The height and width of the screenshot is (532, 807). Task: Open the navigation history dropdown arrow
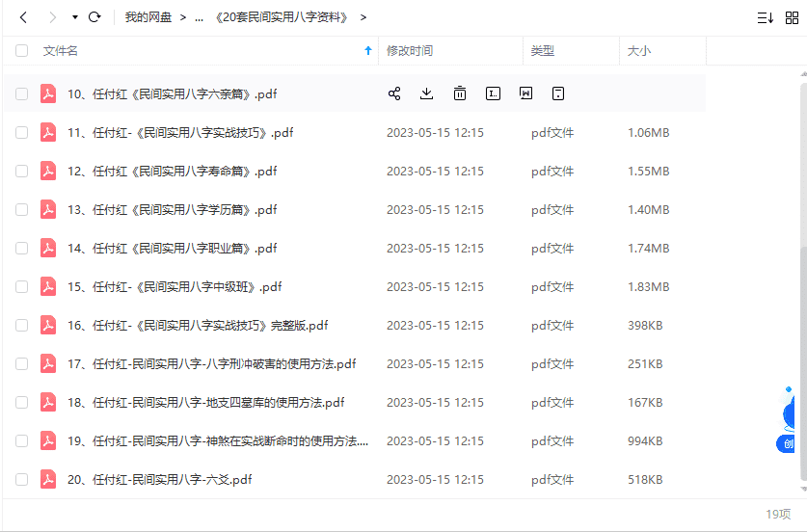pyautogui.click(x=74, y=17)
